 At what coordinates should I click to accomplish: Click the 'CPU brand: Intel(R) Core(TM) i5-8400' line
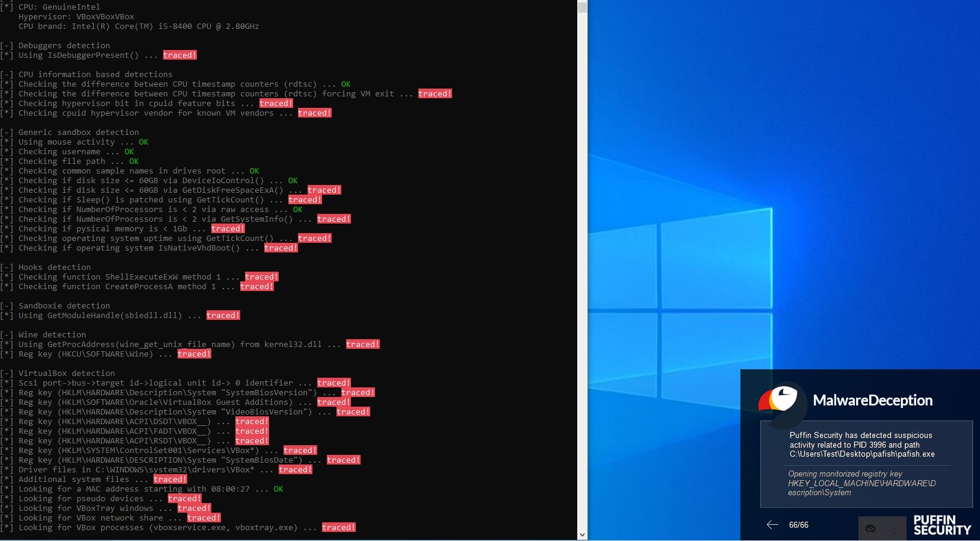coord(138,27)
